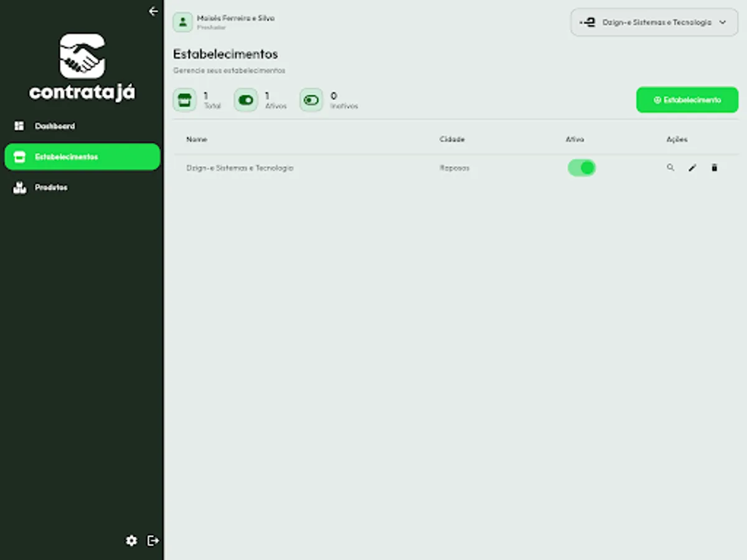Open the Dzign-e Sistemas e Tecnologia dropdown
Image resolution: width=747 pixels, height=560 pixels.
point(654,22)
